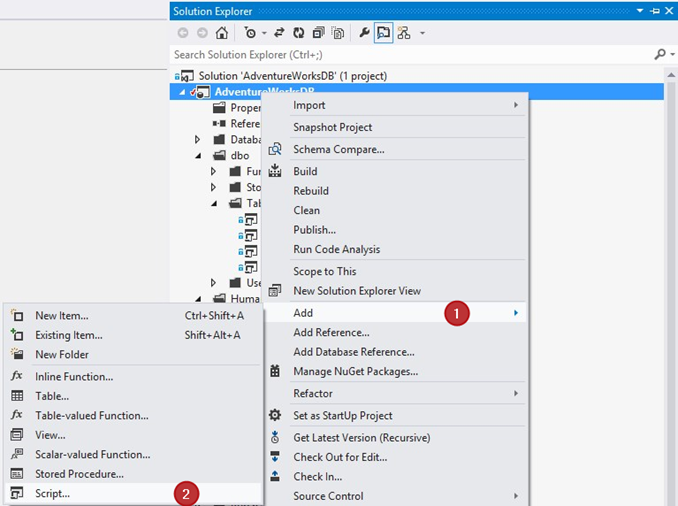Select the References node in the tree
678x506 pixels.
pyautogui.click(x=237, y=124)
